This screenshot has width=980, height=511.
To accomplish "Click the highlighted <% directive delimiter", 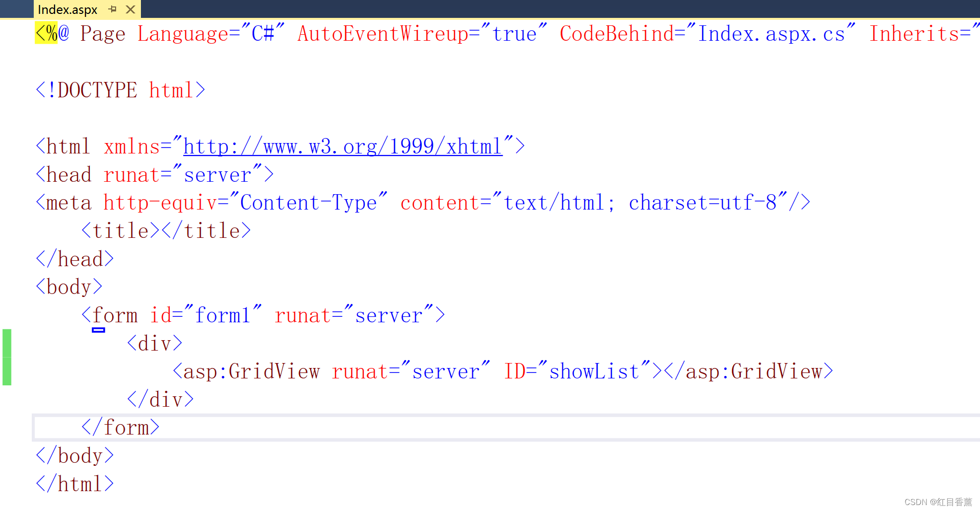I will tap(46, 33).
